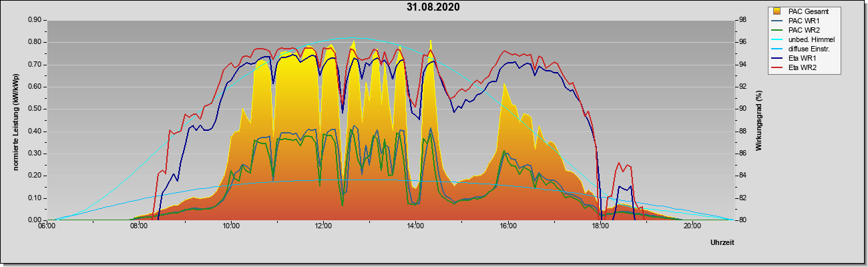Click the normierte Leistung axis title
This screenshot has width=868, height=267.
[x=15, y=120]
